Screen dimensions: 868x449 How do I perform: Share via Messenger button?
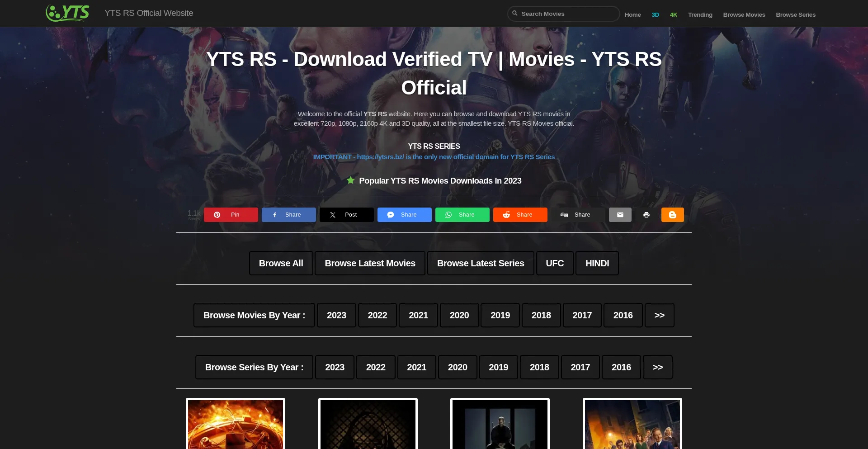click(x=404, y=215)
